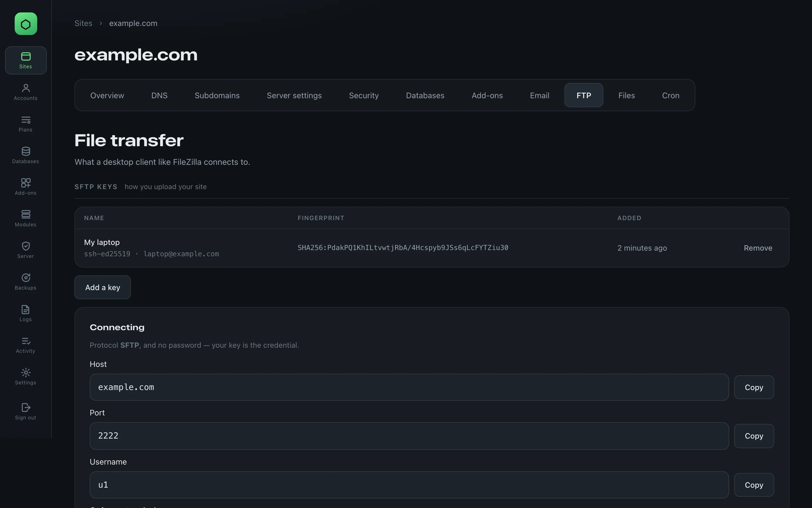Remove the My laptop key

(758, 248)
